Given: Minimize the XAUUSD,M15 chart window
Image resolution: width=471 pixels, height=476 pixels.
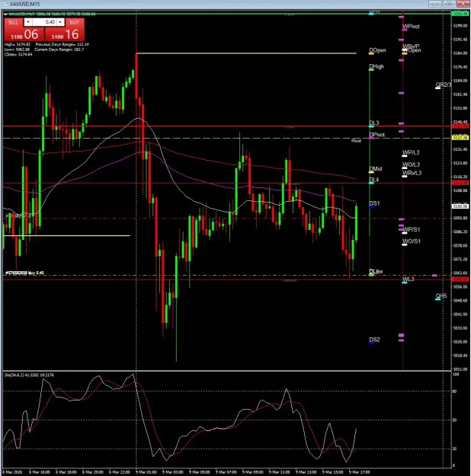Looking at the screenshot, I should click(x=434, y=4).
